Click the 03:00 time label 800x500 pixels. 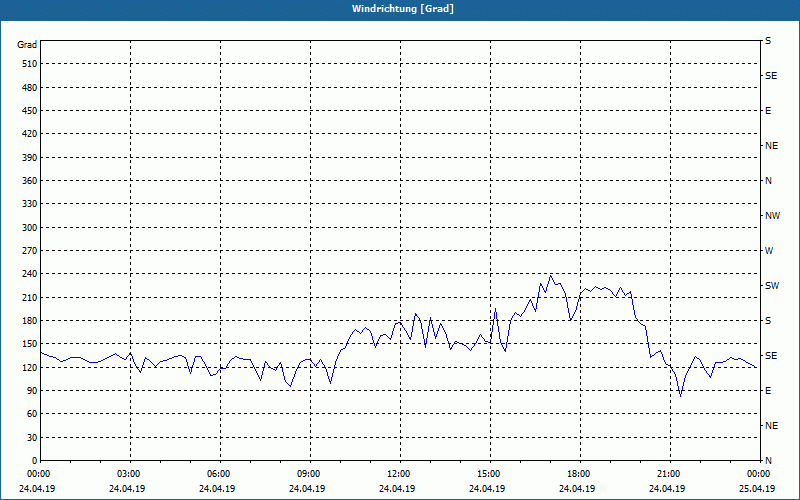(x=130, y=474)
